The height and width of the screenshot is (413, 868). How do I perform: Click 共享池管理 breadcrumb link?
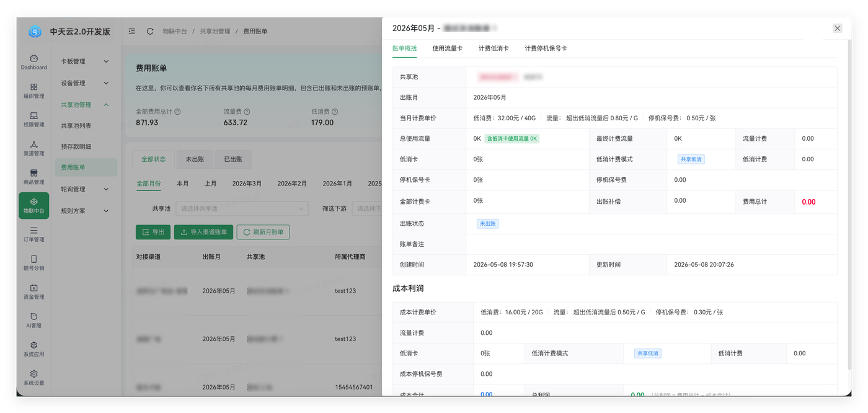coord(215,31)
